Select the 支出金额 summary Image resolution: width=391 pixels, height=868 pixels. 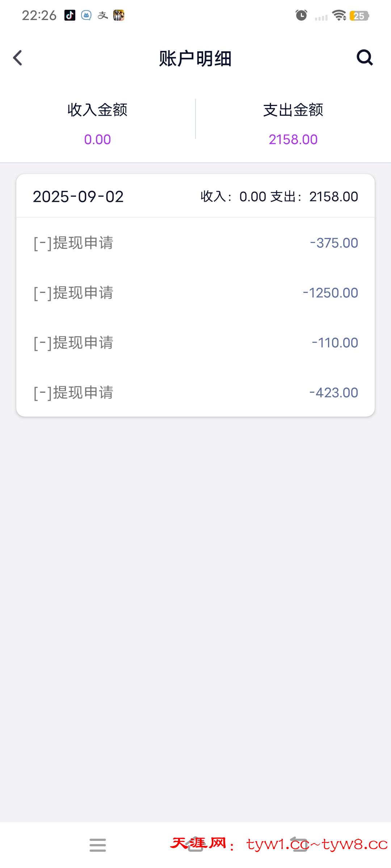(293, 124)
